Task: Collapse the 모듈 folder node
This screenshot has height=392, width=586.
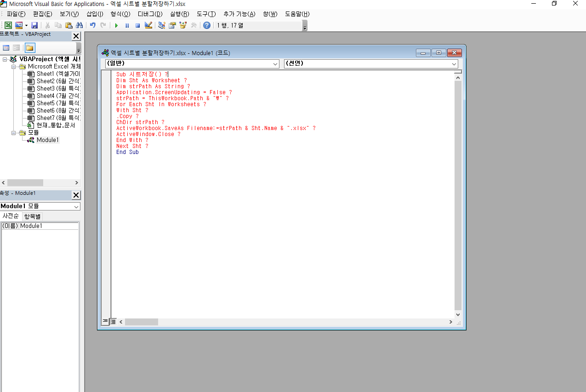Action: tap(14, 133)
